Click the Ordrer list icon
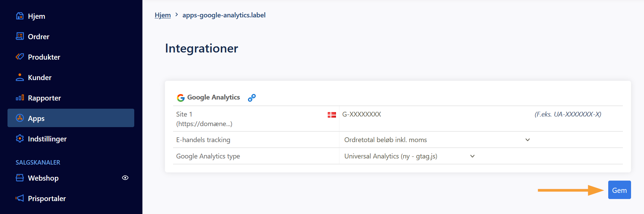Viewport: 644px width, 214px height. (x=20, y=36)
